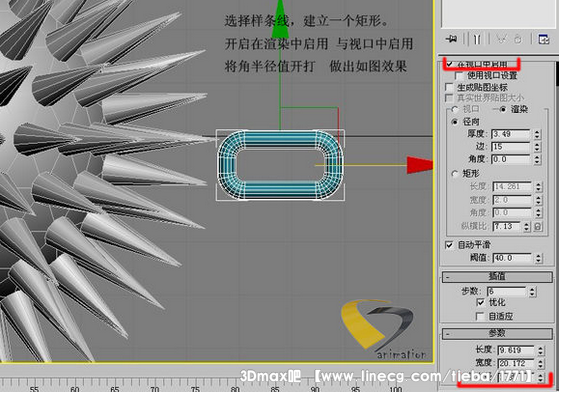Click the spinner beside 矩形 角度 field
Viewport: 561px width, 393px height.
(x=538, y=213)
